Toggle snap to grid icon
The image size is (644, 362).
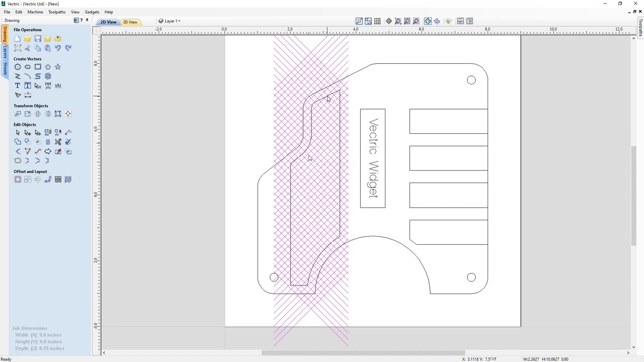pos(377,21)
